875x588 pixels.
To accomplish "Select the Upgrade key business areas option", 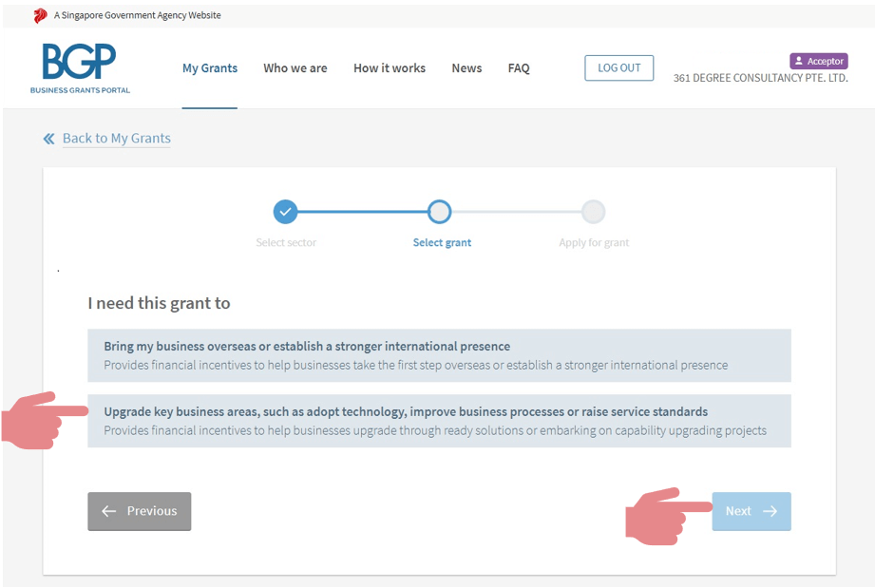I will pos(439,421).
